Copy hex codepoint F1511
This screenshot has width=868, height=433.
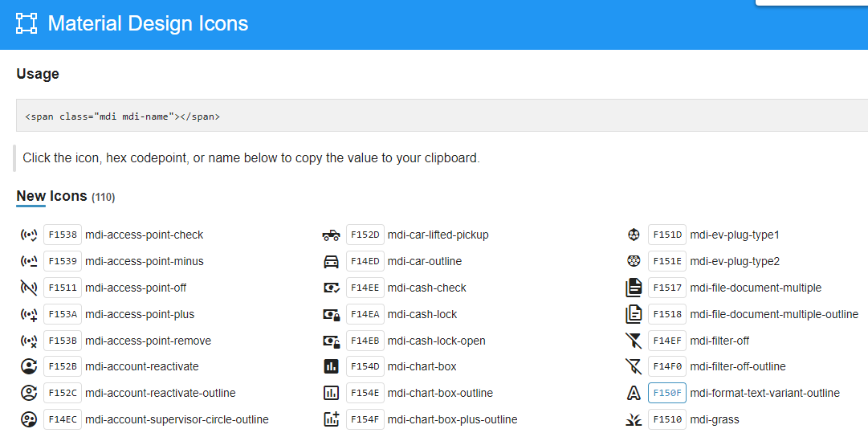tap(63, 288)
